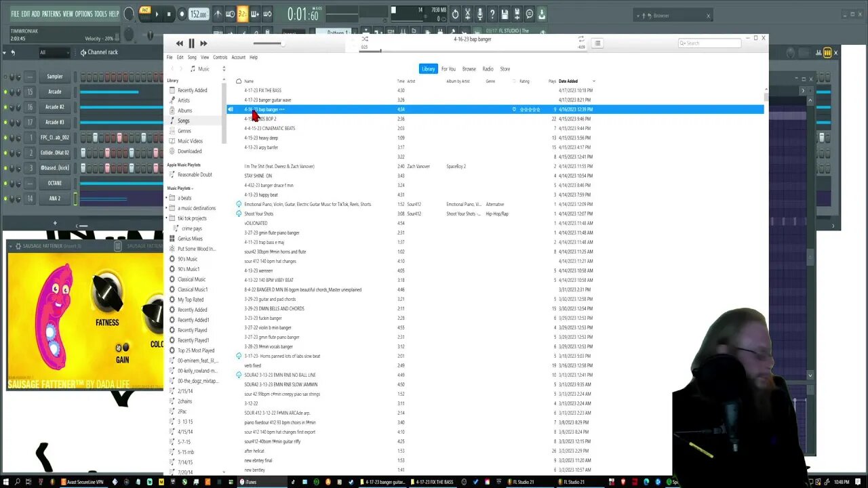
Task: Select Recently Added in Library sidebar
Action: [x=192, y=90]
